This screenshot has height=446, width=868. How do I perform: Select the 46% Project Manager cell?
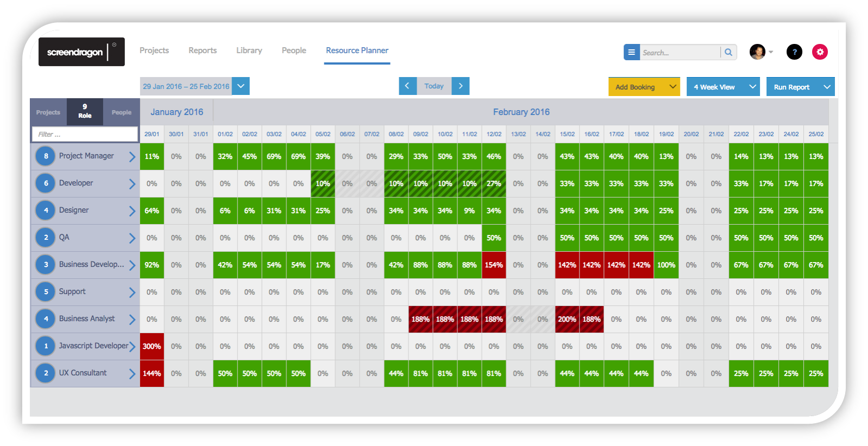tap(494, 156)
